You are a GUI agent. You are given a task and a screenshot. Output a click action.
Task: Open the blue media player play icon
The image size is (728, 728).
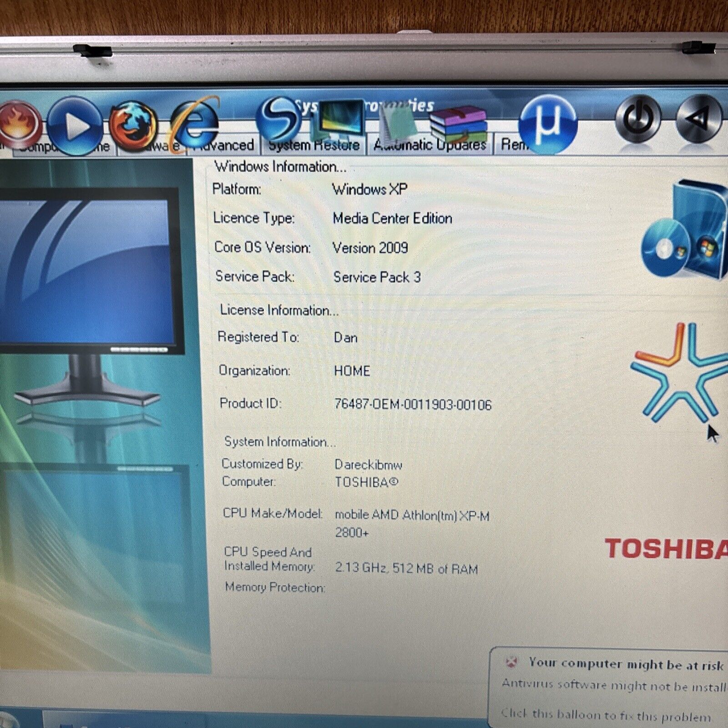[x=75, y=125]
